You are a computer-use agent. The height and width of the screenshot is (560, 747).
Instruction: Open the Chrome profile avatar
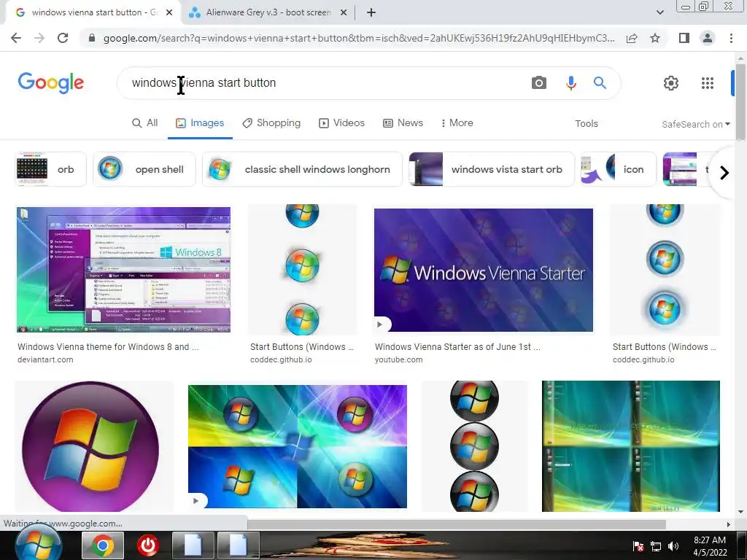tap(708, 38)
